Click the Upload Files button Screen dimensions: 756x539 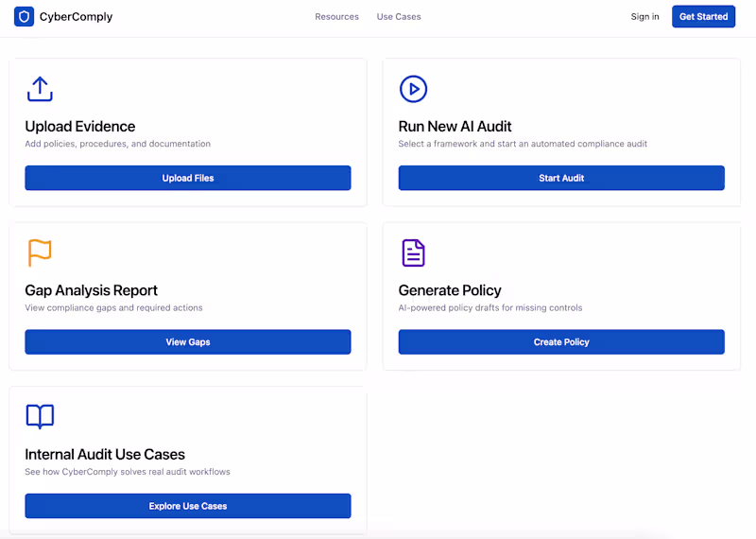tap(188, 178)
